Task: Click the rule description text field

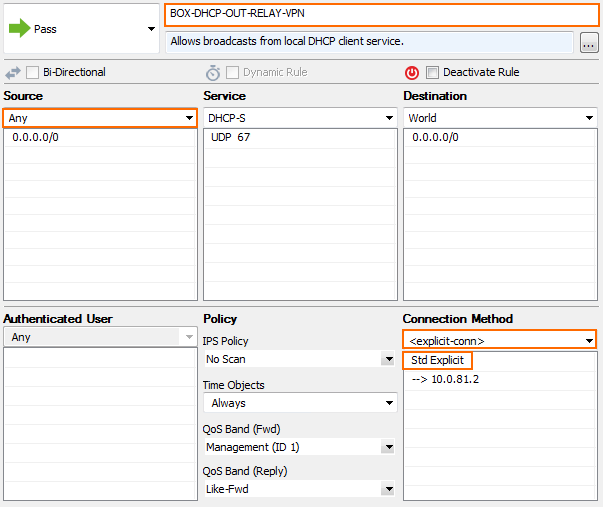Action: tap(370, 42)
